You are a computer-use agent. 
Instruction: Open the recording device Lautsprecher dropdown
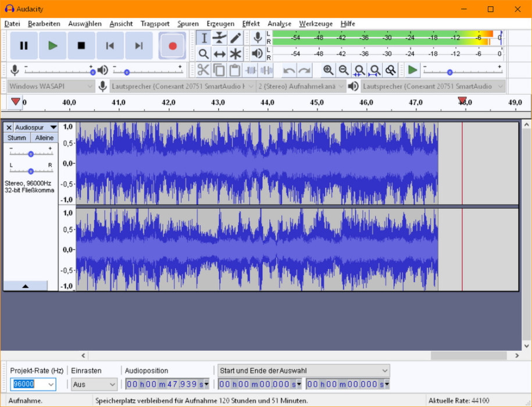(183, 87)
